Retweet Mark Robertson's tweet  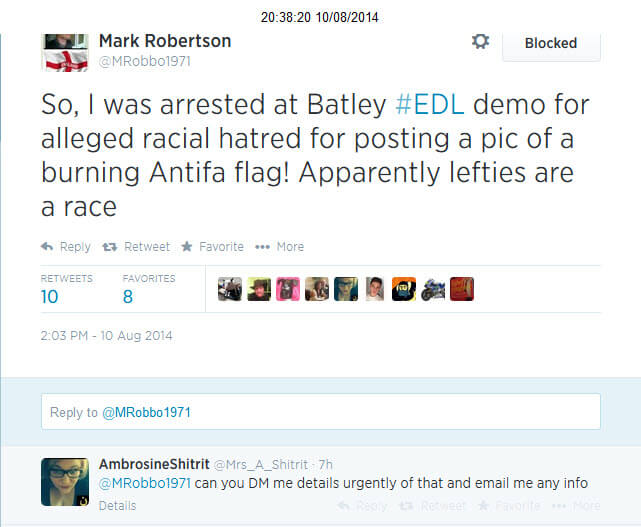point(136,247)
